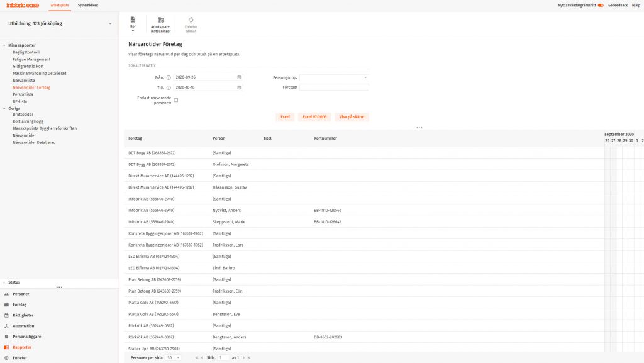Click the Excel 97-2003 export button
The height and width of the screenshot is (363, 644).
314,117
